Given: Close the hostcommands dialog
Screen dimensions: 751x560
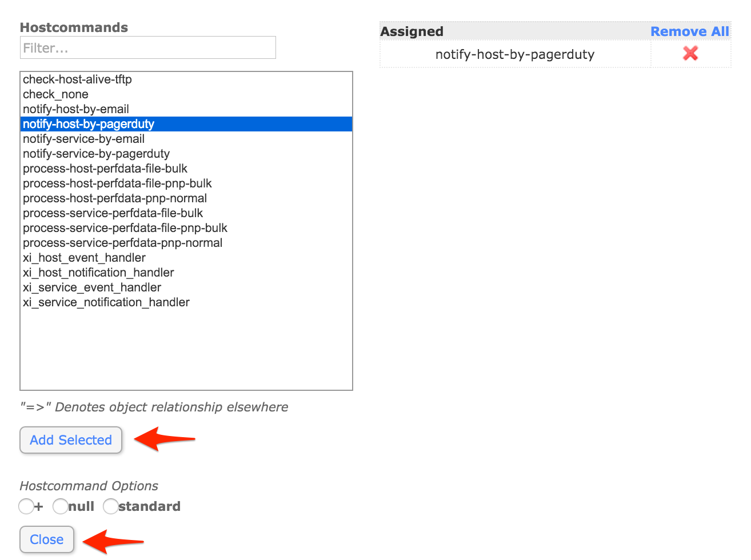Looking at the screenshot, I should [47, 539].
